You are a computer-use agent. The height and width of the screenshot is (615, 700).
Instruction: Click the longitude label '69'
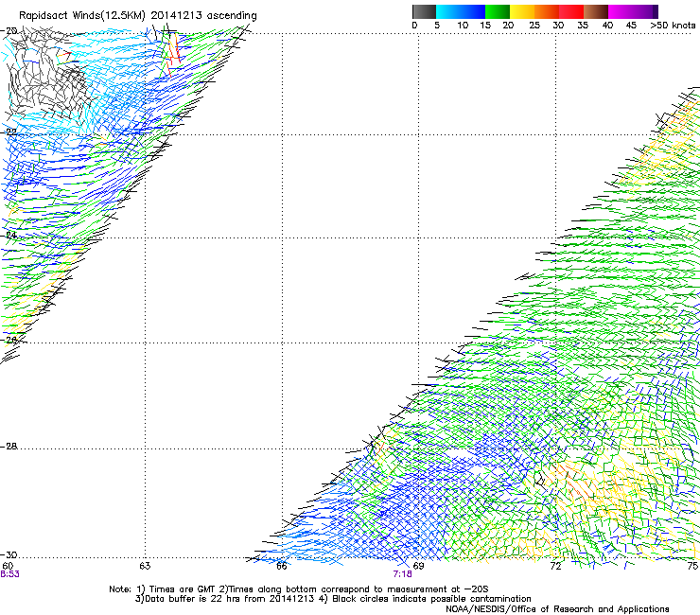(x=418, y=566)
